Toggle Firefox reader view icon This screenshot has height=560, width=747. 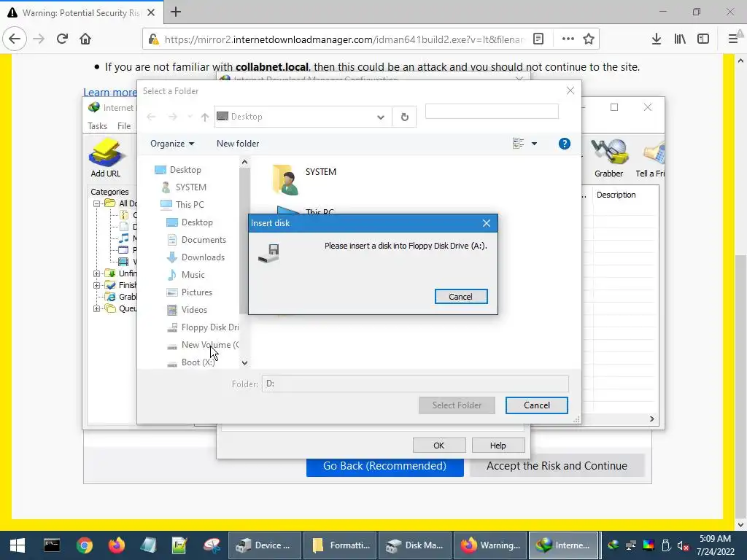pyautogui.click(x=538, y=39)
